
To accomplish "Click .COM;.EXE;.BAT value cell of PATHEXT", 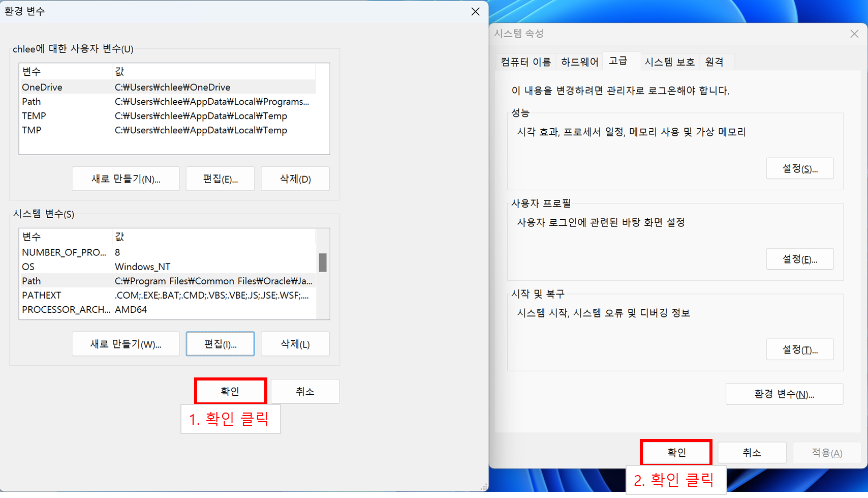I will coord(211,295).
